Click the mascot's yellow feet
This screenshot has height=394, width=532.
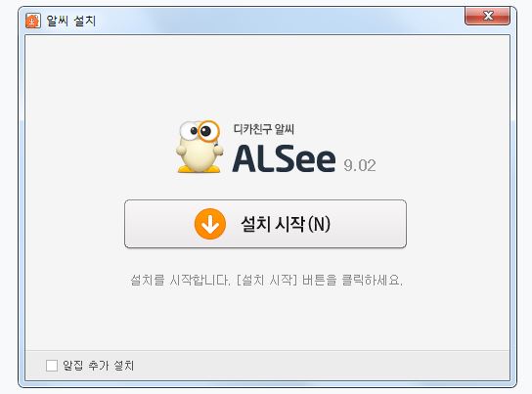tap(199, 168)
